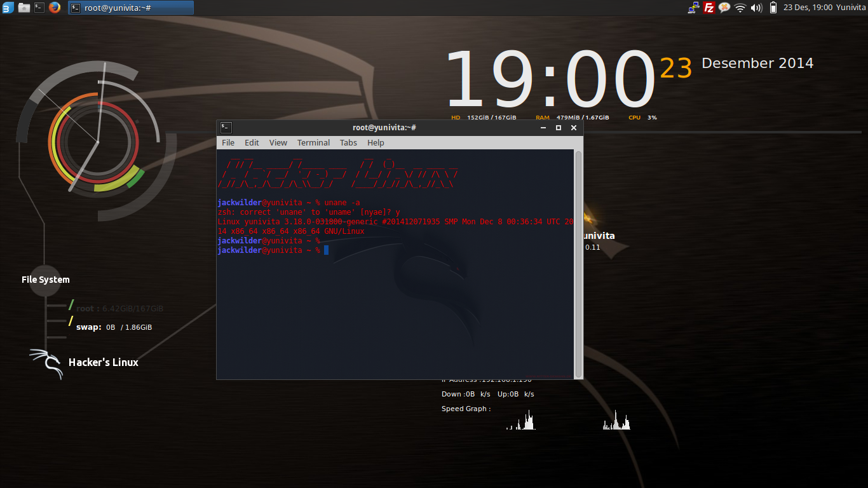Image resolution: width=868 pixels, height=488 pixels.
Task: Click the chat notification bubble tray icon
Action: [x=724, y=8]
